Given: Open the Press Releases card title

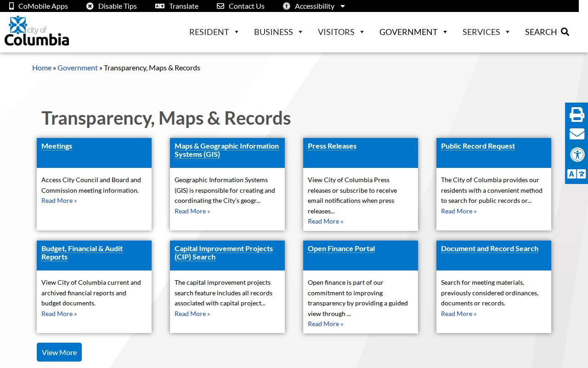Looking at the screenshot, I should pyautogui.click(x=332, y=146).
